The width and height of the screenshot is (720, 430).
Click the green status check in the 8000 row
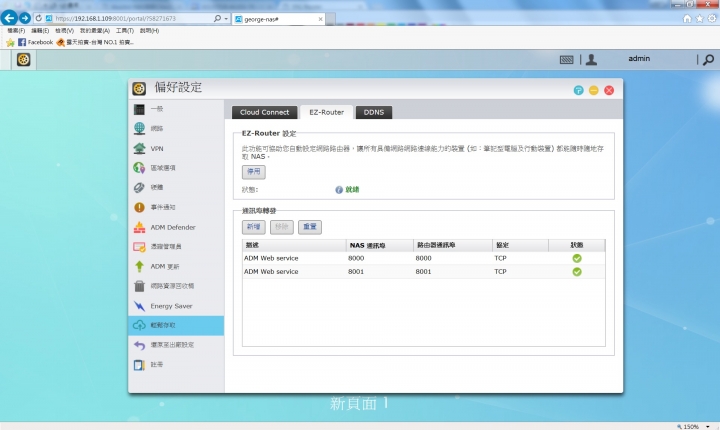point(577,259)
